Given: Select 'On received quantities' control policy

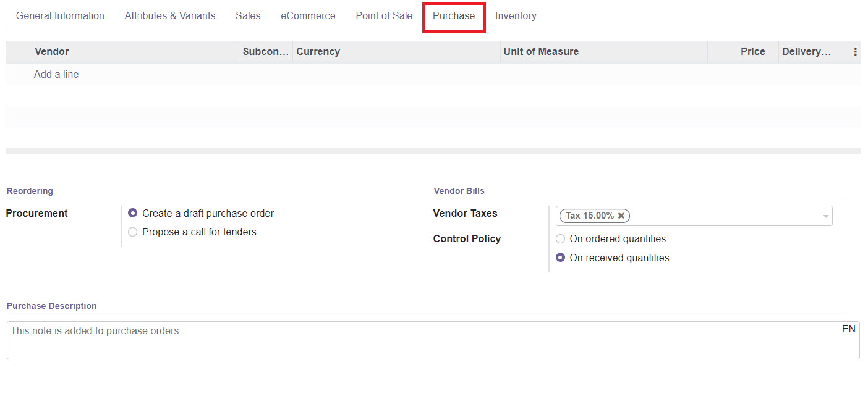Looking at the screenshot, I should coord(560,258).
